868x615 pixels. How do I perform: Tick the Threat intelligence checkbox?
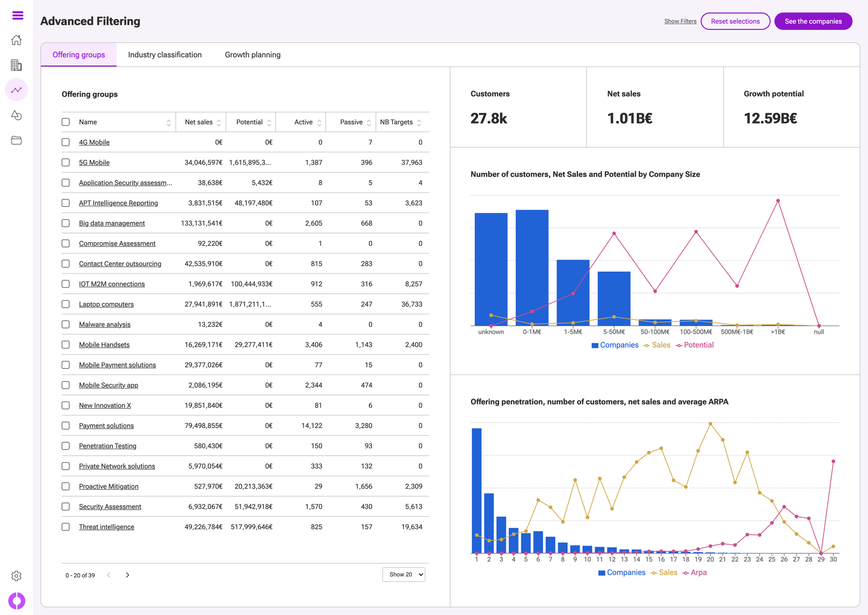[x=66, y=527]
